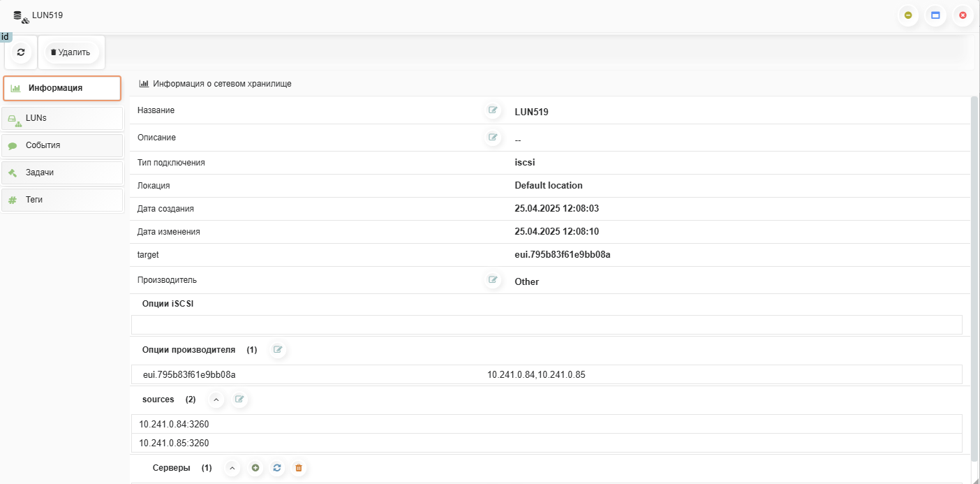
Task: Edit the Производитель value icon
Action: point(493,280)
